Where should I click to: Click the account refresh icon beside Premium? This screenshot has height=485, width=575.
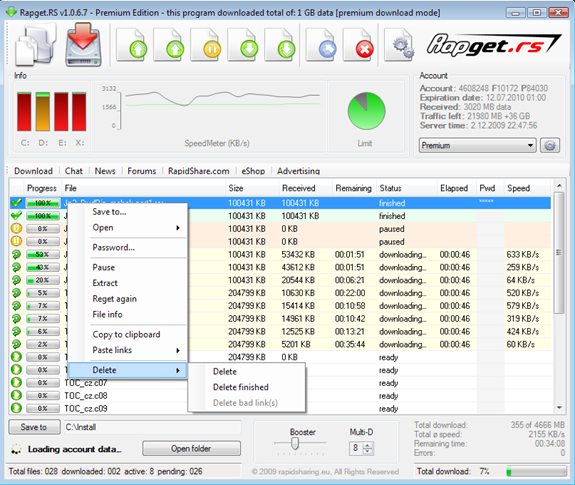coord(550,146)
